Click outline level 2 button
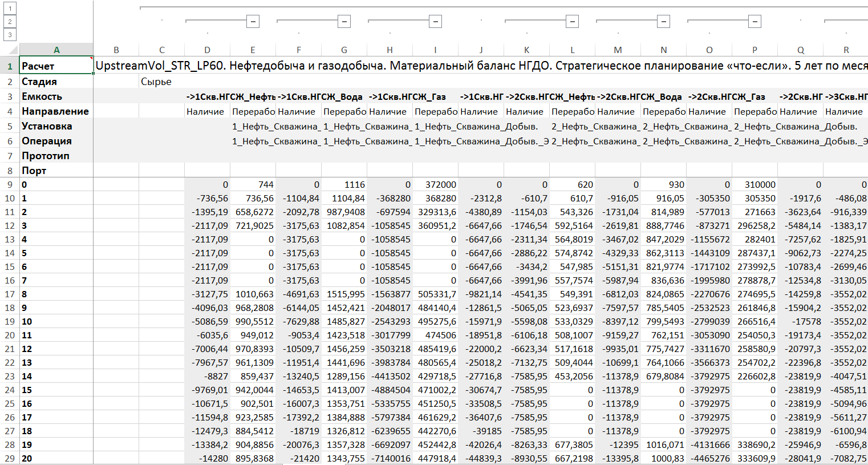 pyautogui.click(x=10, y=22)
